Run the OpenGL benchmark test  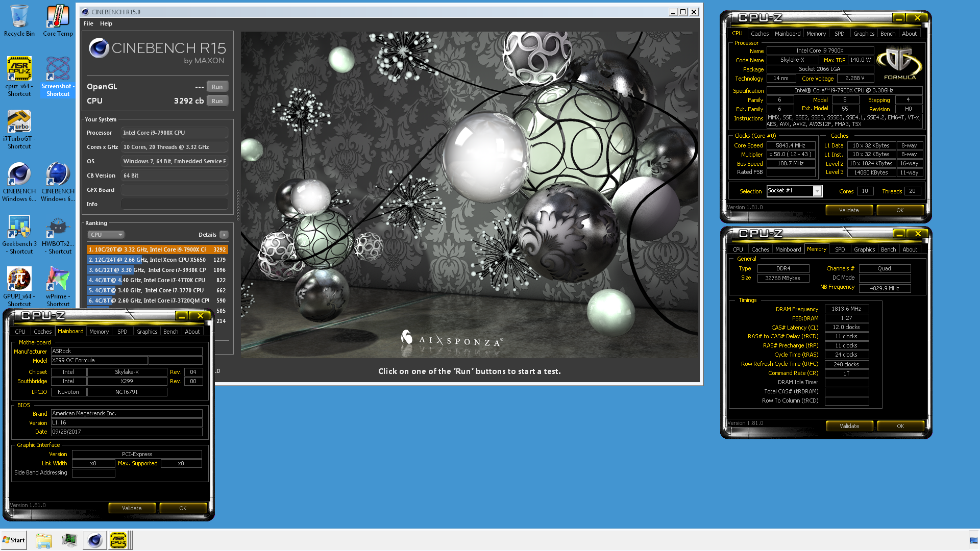pos(217,87)
